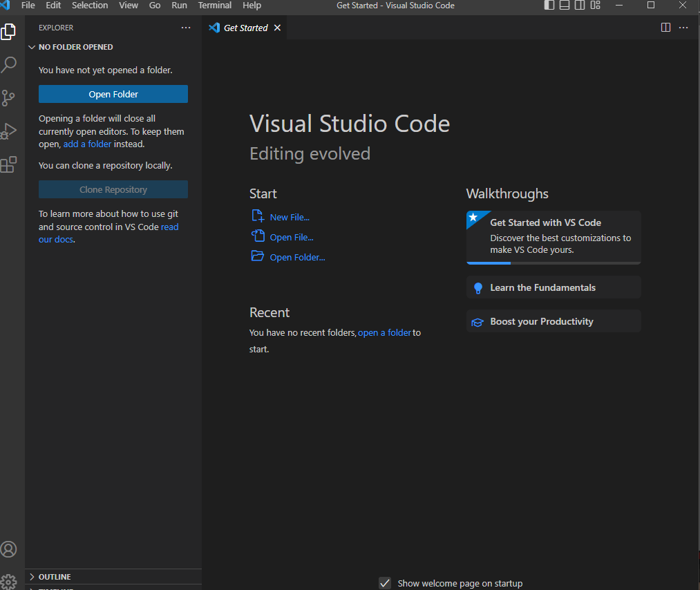Click the star badge on Get Started walkthrough

(x=473, y=218)
